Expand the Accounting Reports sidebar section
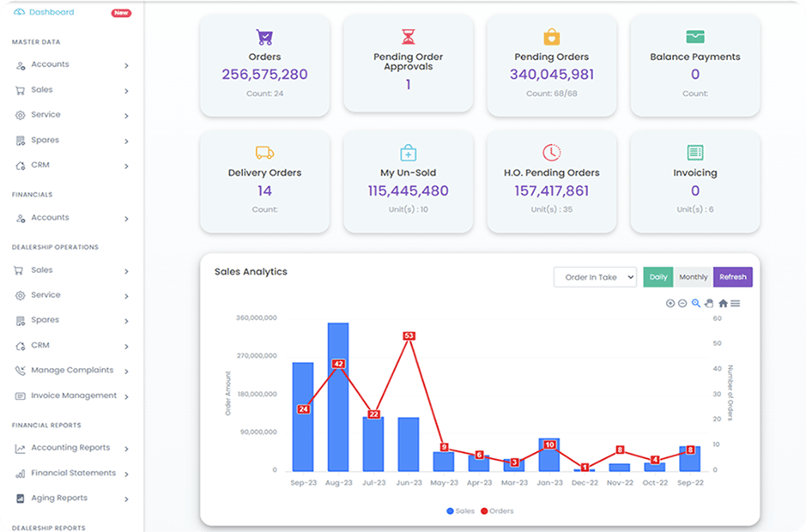This screenshot has height=532, width=806. (72, 448)
